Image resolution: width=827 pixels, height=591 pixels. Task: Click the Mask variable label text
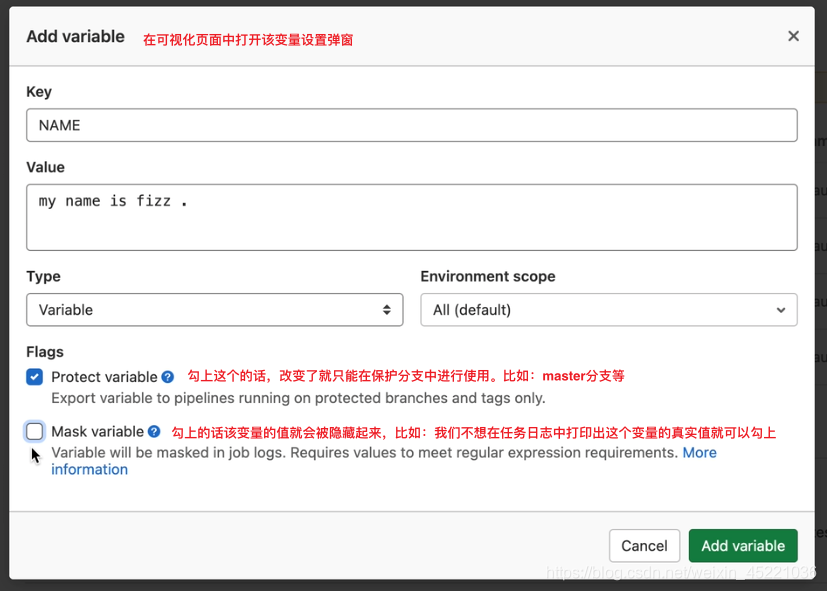98,431
